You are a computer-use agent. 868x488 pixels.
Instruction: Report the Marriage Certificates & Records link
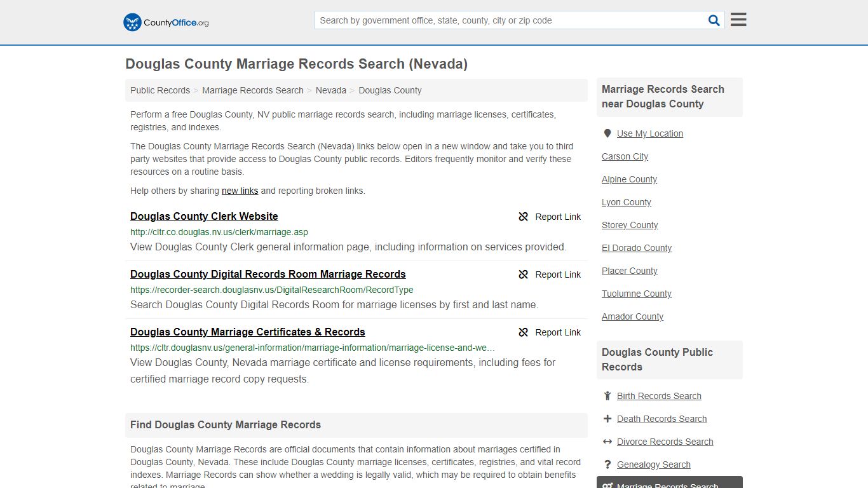(550, 332)
